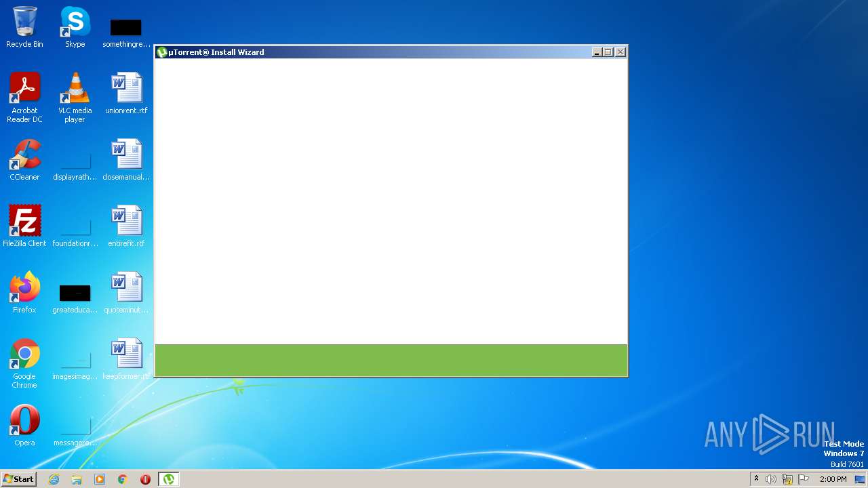Open Opera from the taskbar
The image size is (868, 488).
145,479
